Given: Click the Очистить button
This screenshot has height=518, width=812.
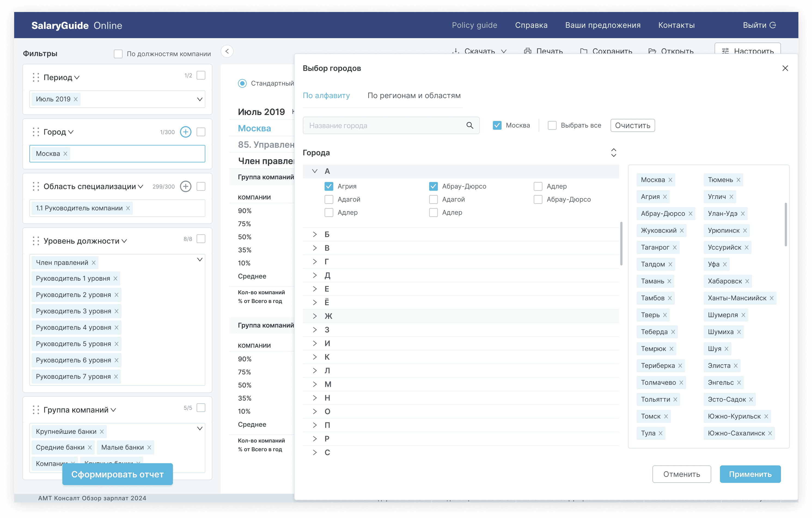Looking at the screenshot, I should pyautogui.click(x=632, y=126).
